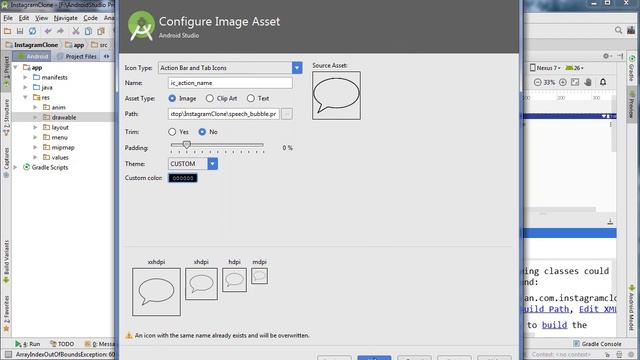Open the Run tool window button
Viewport: 640px width, 360px height.
pyautogui.click(x=28, y=344)
